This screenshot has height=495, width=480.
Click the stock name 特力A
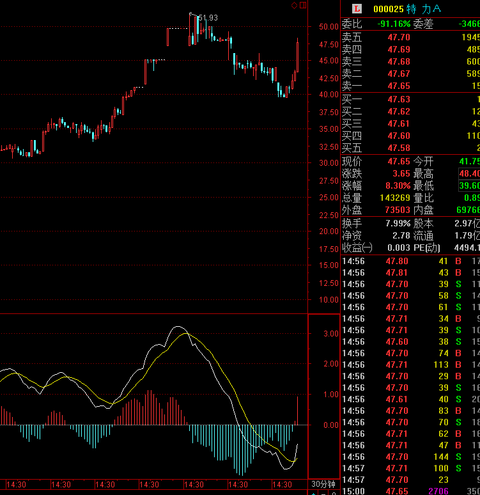tap(424, 9)
